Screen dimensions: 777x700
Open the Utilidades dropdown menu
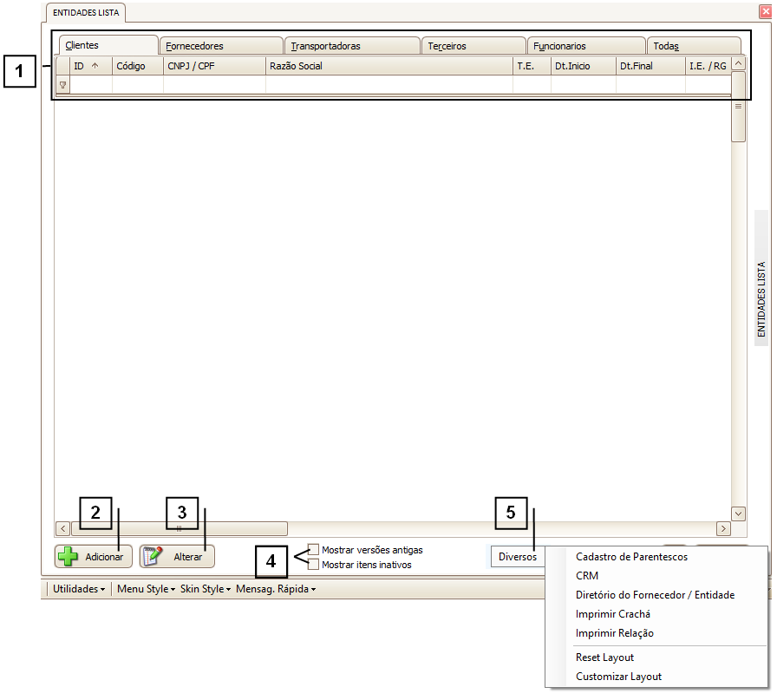(79, 589)
